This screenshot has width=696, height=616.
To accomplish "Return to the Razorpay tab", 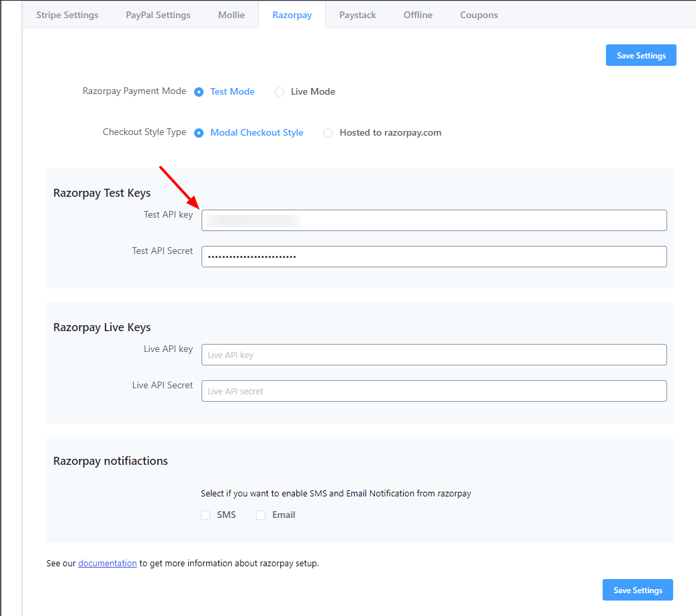I will (x=292, y=14).
